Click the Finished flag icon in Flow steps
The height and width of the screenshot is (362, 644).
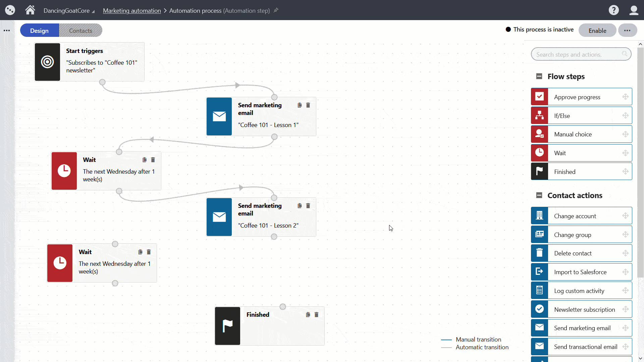click(x=540, y=171)
